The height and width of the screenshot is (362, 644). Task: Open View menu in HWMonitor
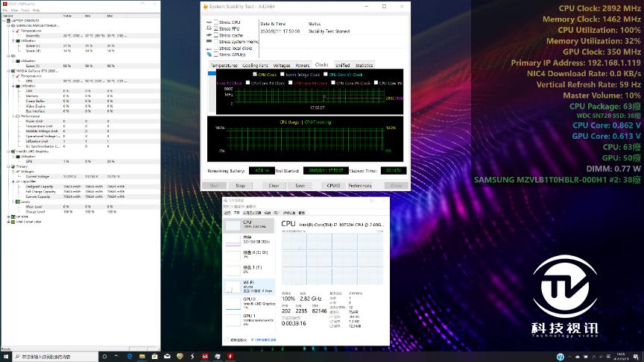tap(14, 10)
